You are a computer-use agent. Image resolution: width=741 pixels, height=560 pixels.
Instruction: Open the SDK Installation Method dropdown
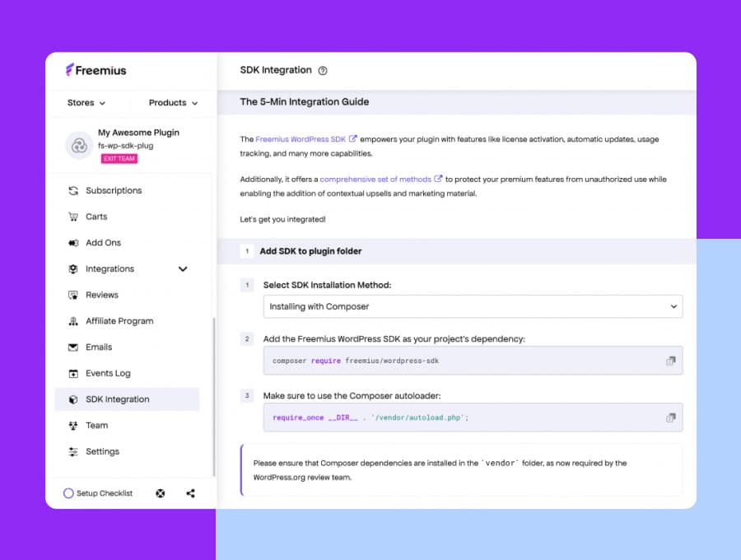point(473,306)
